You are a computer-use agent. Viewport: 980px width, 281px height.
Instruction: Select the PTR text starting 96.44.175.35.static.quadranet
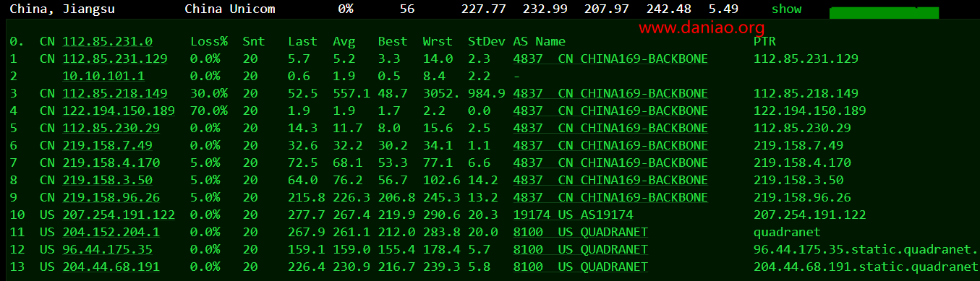[x=866, y=249]
